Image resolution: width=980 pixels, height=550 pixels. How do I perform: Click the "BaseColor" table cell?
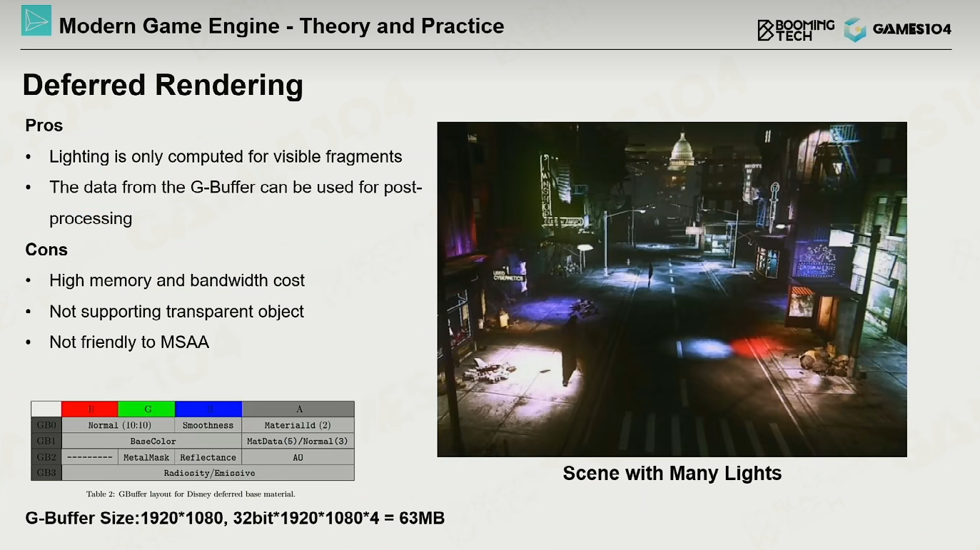(153, 442)
